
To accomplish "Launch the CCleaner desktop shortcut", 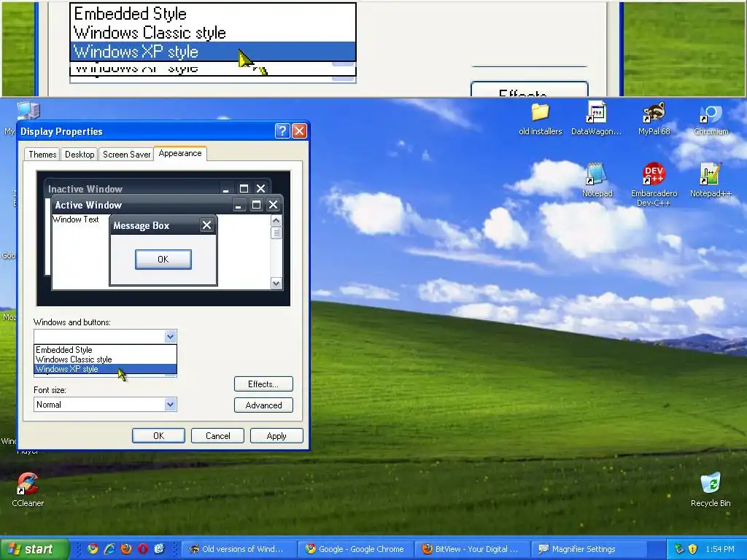I will point(28,483).
